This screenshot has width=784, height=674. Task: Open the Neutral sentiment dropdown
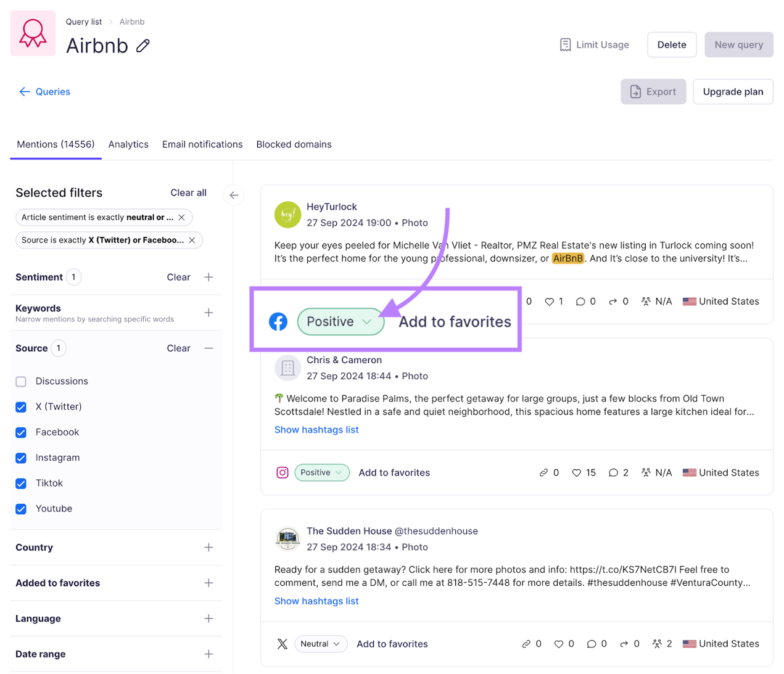pos(321,644)
